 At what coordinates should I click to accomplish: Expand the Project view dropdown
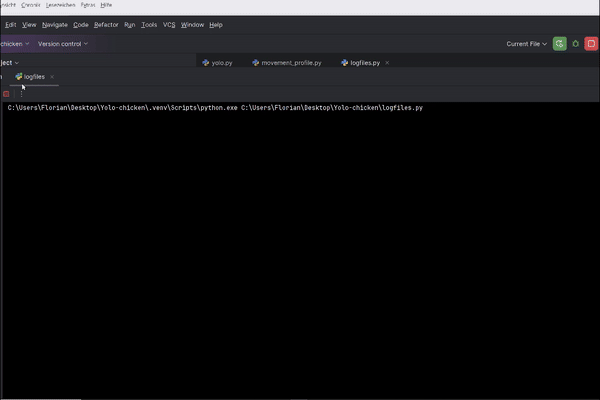coord(9,63)
